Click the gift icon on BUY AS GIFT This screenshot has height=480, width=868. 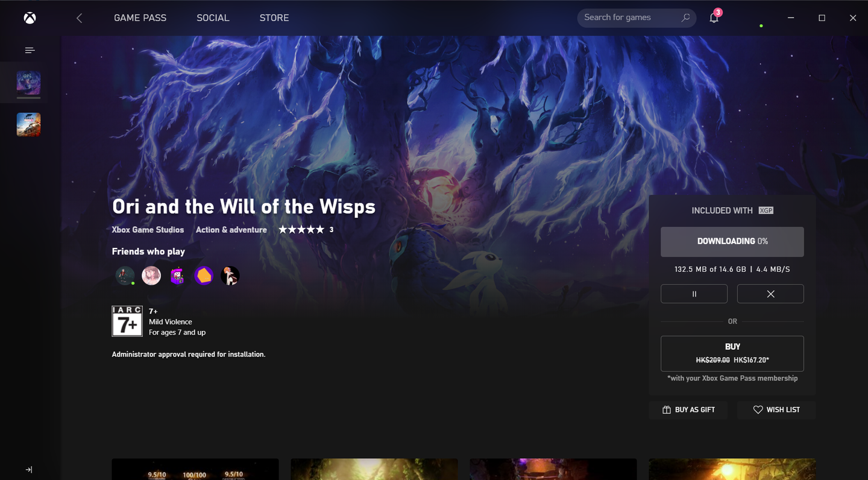[x=667, y=410]
